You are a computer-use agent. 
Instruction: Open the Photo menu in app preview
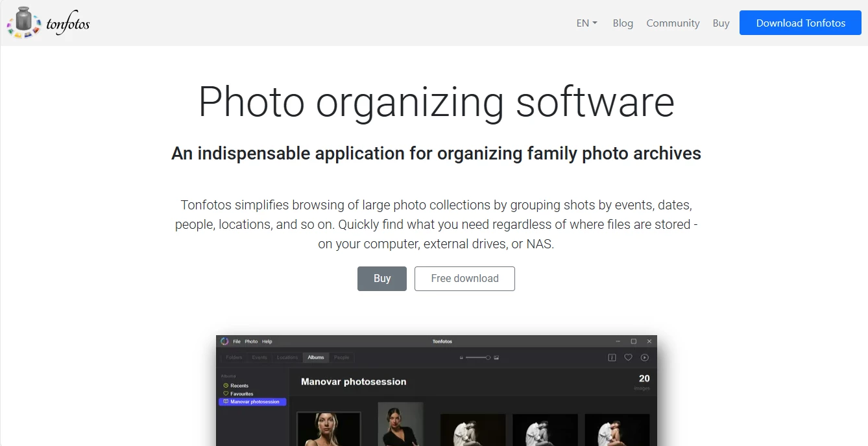(251, 342)
